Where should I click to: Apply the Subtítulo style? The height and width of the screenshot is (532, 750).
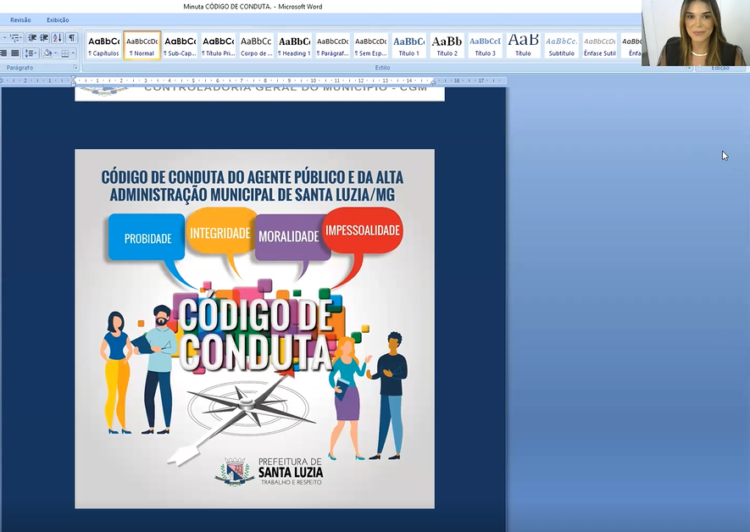pyautogui.click(x=561, y=46)
